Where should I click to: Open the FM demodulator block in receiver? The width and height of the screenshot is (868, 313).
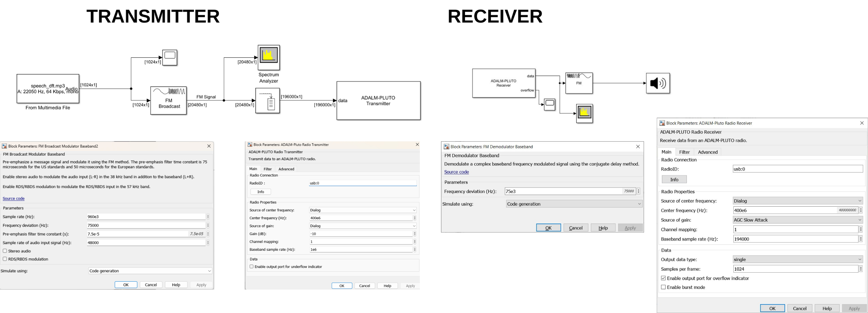click(579, 83)
